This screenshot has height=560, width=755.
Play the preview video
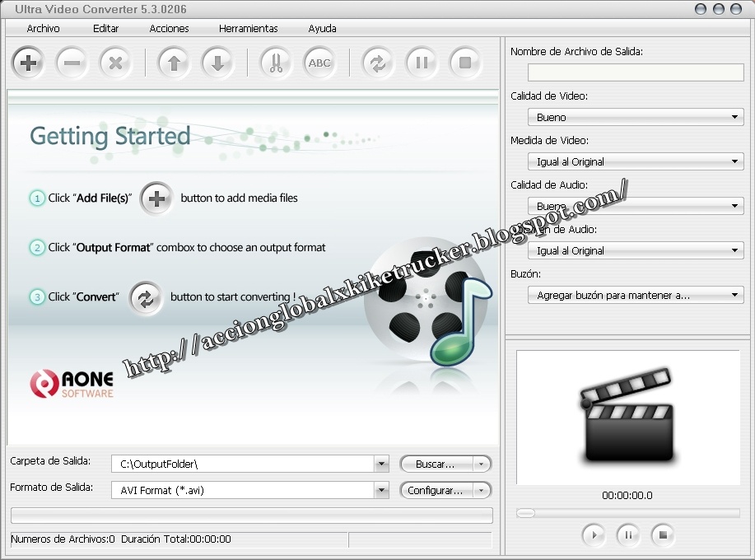click(x=594, y=535)
